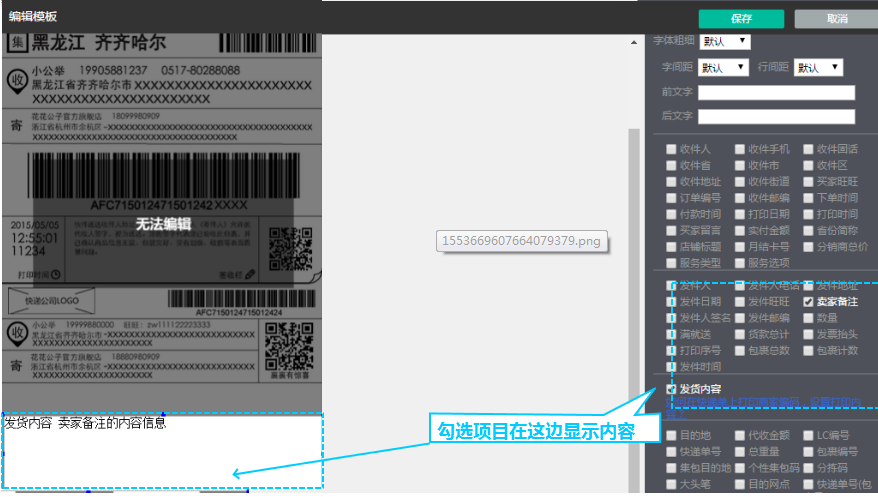Enable the LC编号 checkbox

808,435
